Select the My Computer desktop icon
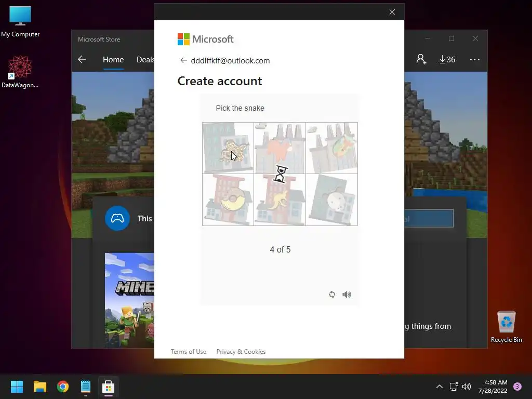 (x=20, y=22)
